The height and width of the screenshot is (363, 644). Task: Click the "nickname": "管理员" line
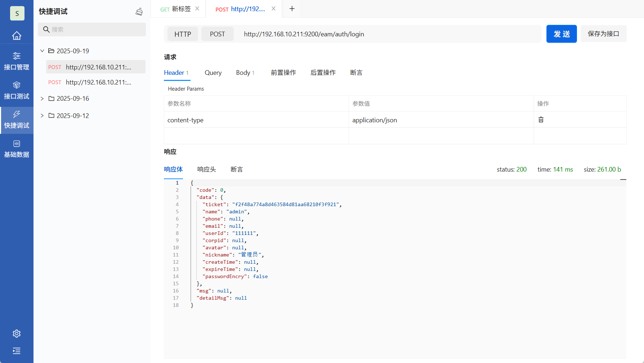[233, 255]
